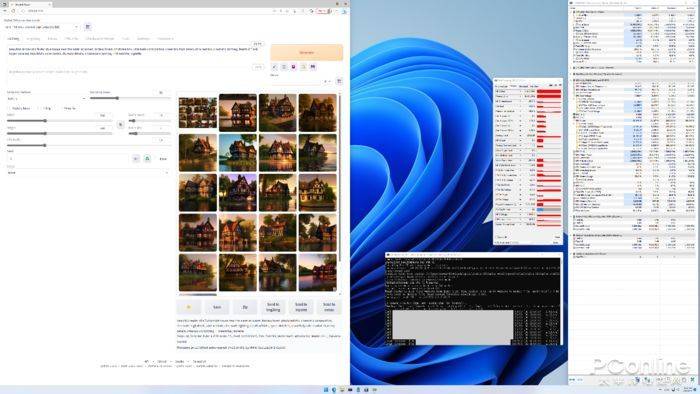
Task: Open the Validation tab in GPU-Z
Action: click(534, 86)
